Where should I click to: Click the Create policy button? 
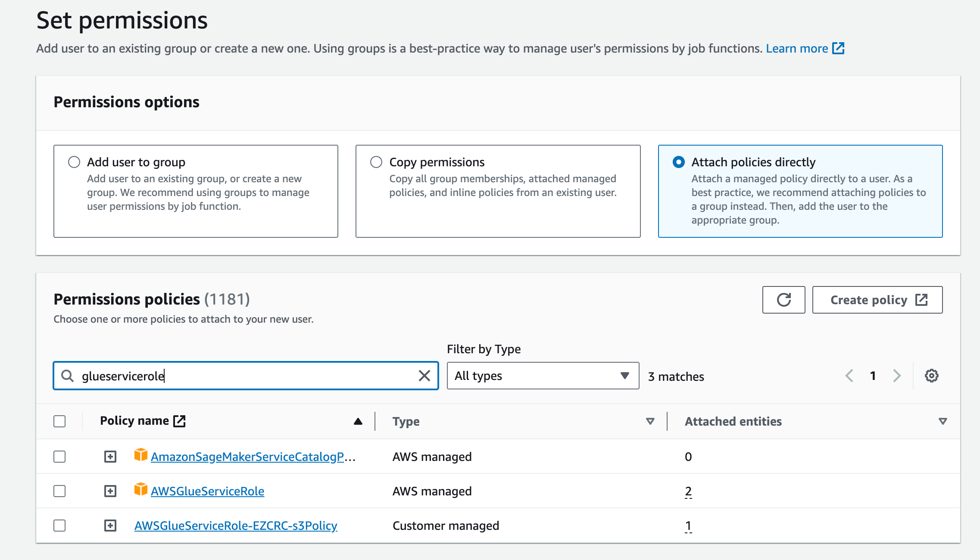point(877,300)
